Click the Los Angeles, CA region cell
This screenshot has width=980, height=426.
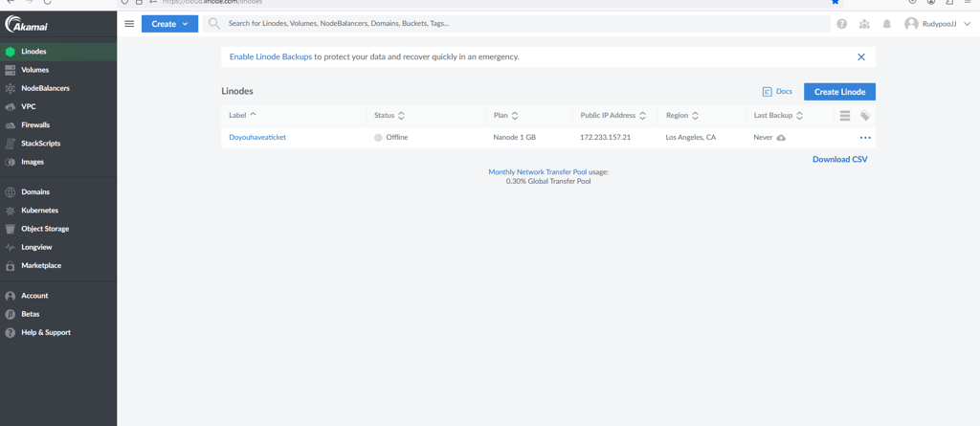coord(691,137)
